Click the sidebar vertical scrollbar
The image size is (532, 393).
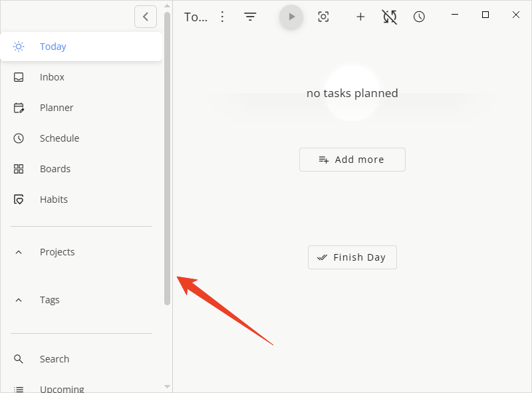[168, 160]
